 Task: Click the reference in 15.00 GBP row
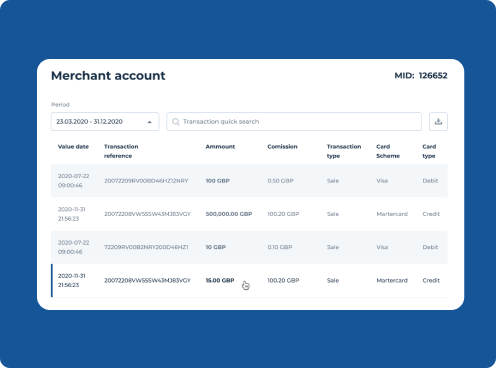(x=147, y=280)
